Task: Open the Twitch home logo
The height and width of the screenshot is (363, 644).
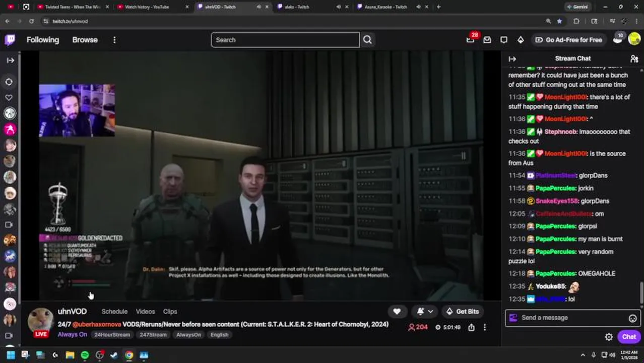Action: pos(10,40)
